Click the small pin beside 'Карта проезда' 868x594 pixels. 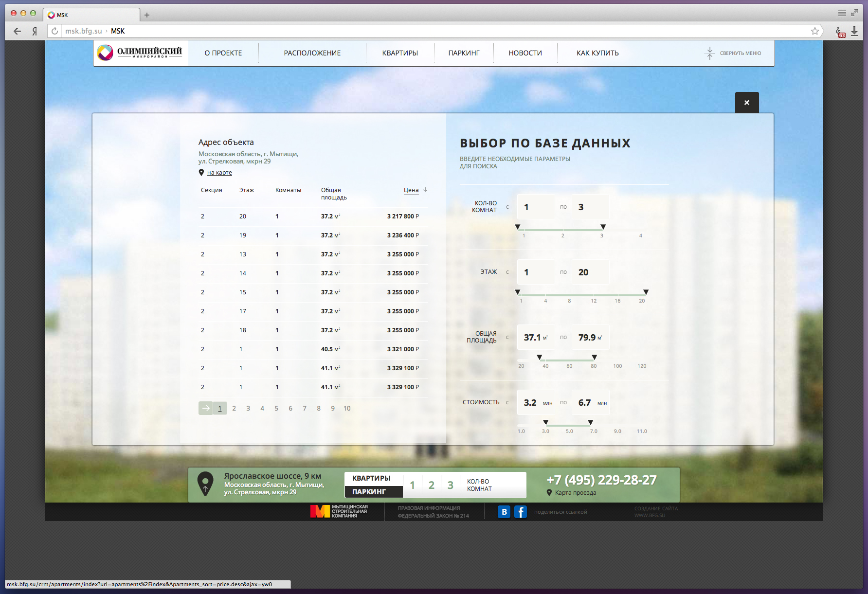549,493
